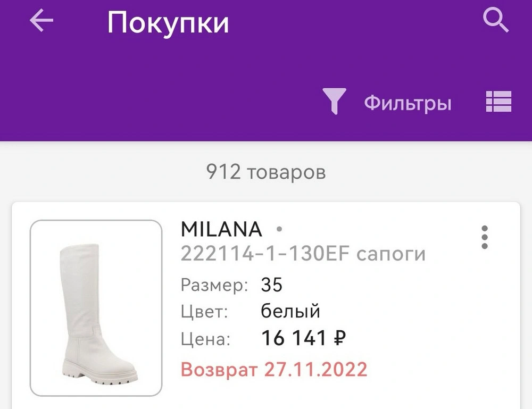Tap the Цвет label in product card

204,312
